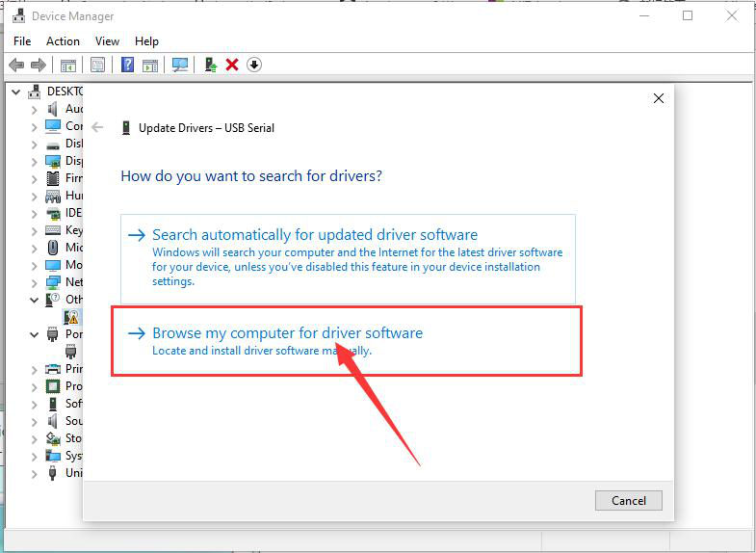Screen dimensions: 756x553
Task: Select the speaker icon of the Sound row
Action: pos(53,421)
